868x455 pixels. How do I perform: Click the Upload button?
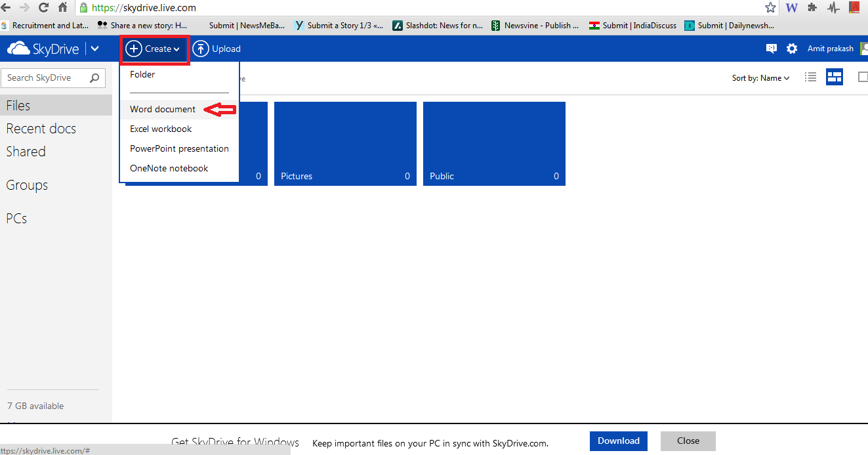[217, 49]
